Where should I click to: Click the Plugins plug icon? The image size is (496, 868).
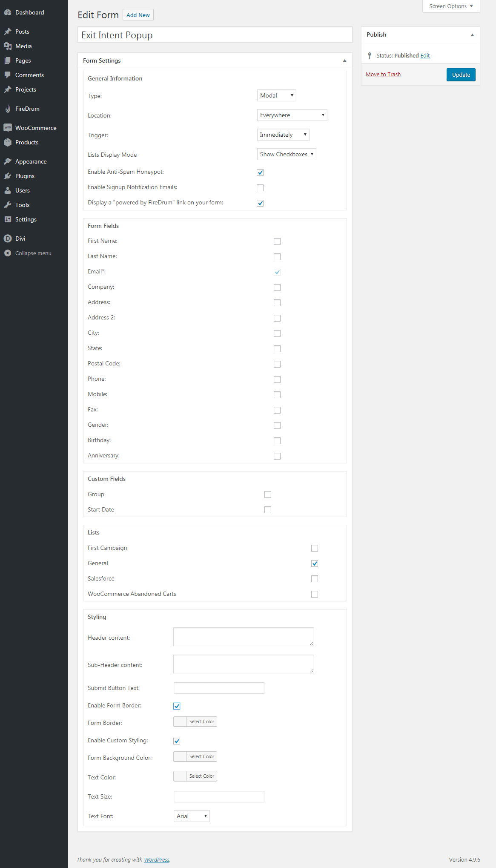(8, 176)
